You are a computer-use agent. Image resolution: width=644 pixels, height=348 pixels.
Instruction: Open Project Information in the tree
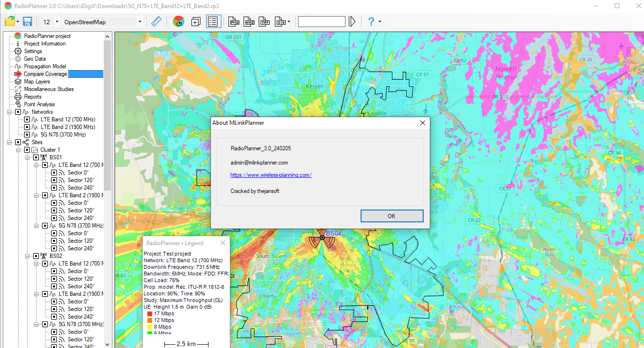pyautogui.click(x=45, y=44)
